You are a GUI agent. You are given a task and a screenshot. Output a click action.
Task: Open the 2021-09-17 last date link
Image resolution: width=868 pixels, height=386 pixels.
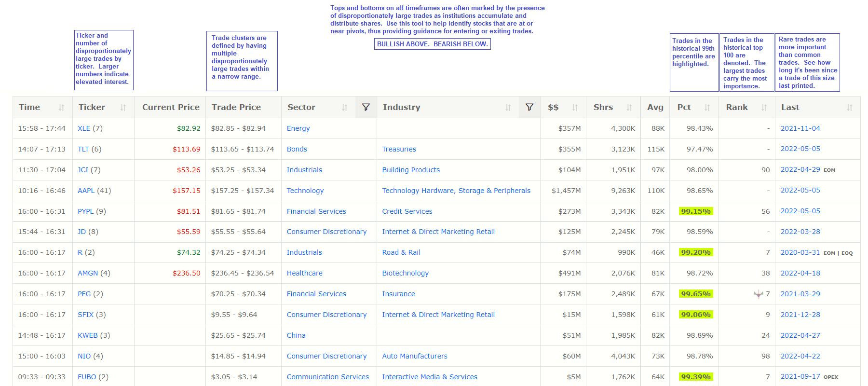pos(800,376)
